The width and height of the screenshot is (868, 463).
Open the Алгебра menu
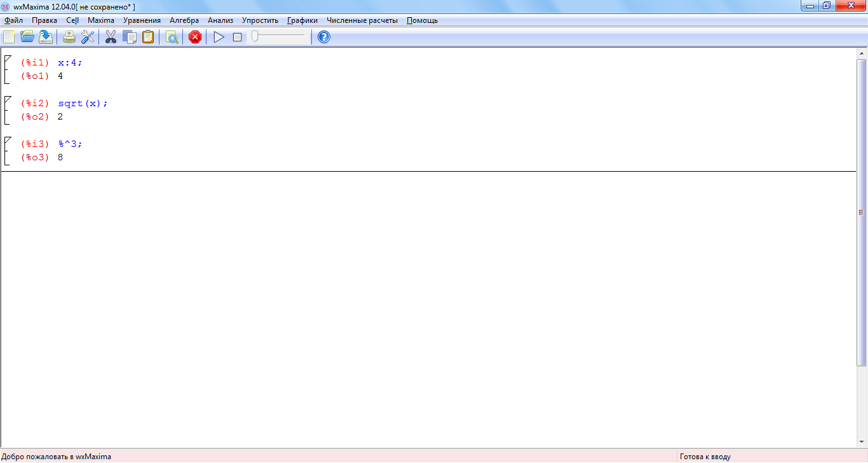[184, 20]
